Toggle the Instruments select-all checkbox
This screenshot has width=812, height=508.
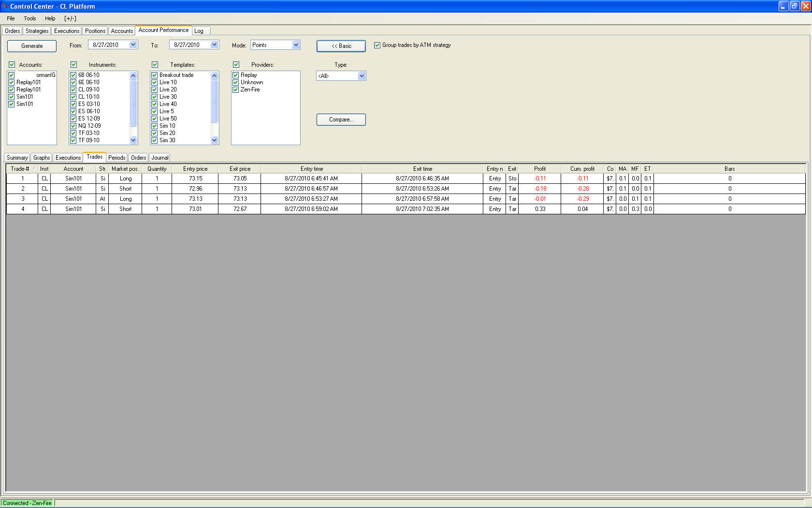tap(74, 64)
